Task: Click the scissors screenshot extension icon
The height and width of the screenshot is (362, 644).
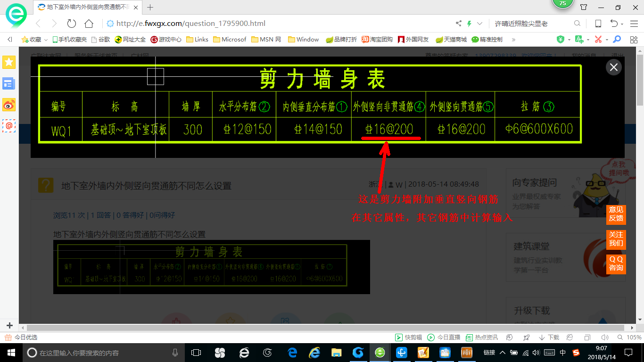Action: [598, 40]
